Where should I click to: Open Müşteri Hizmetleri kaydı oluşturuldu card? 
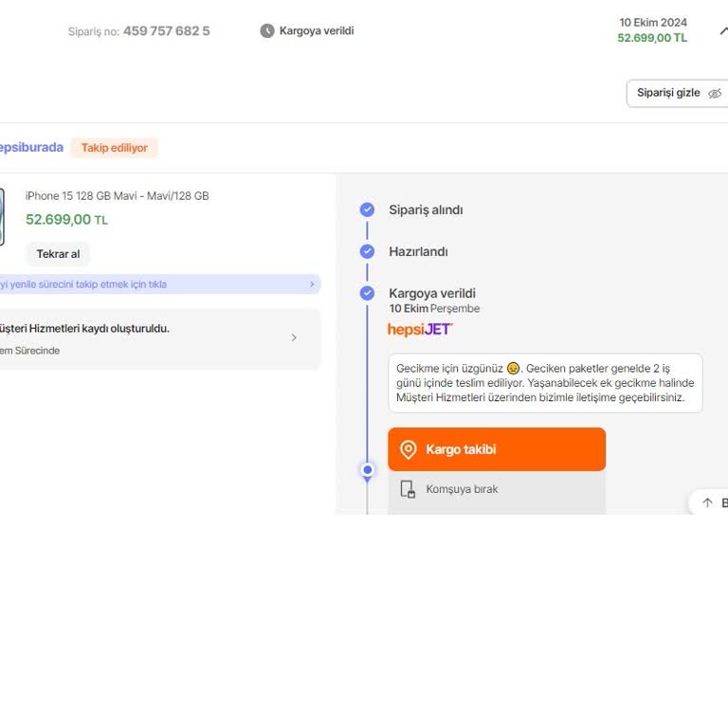(x=159, y=339)
